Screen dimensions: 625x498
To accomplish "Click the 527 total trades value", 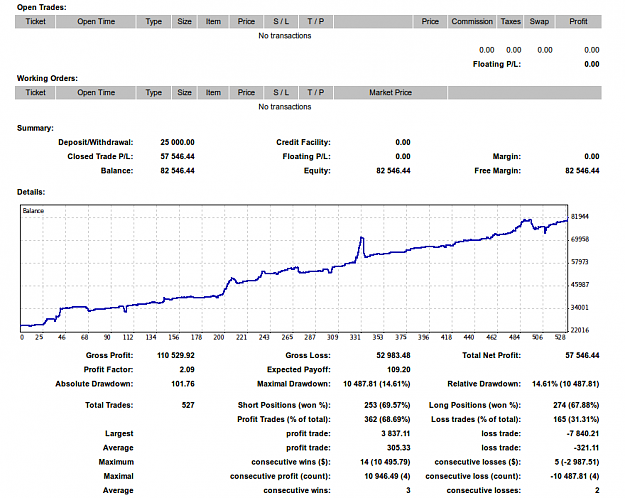I will point(188,405).
